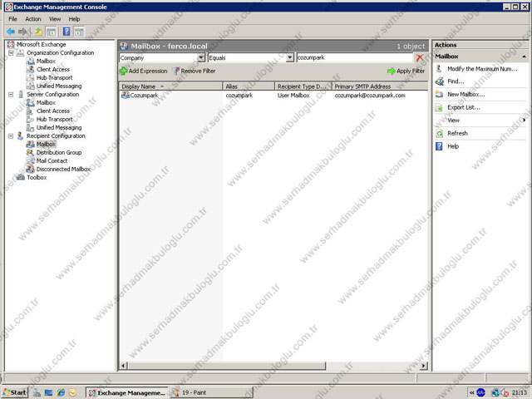
Task: Click the cozumpark filter value field
Action: [x=355, y=57]
